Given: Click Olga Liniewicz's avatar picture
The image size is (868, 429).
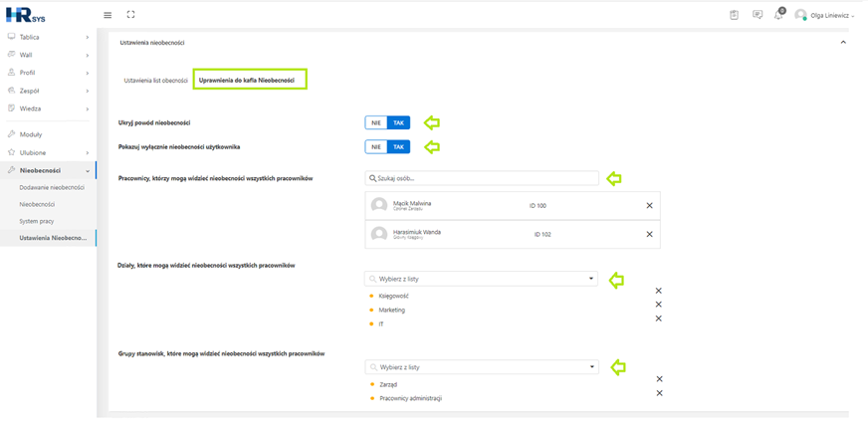Looking at the screenshot, I should coord(800,15).
